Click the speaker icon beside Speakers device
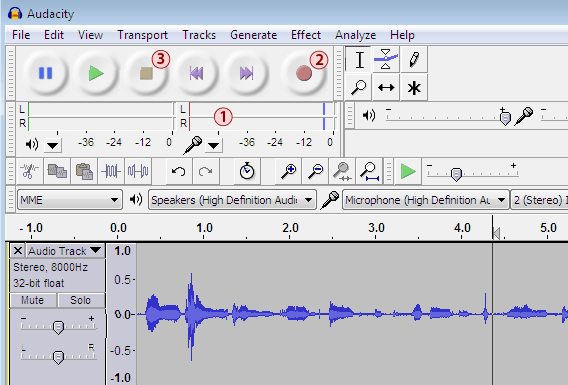The height and width of the screenshot is (385, 568). pos(136,199)
